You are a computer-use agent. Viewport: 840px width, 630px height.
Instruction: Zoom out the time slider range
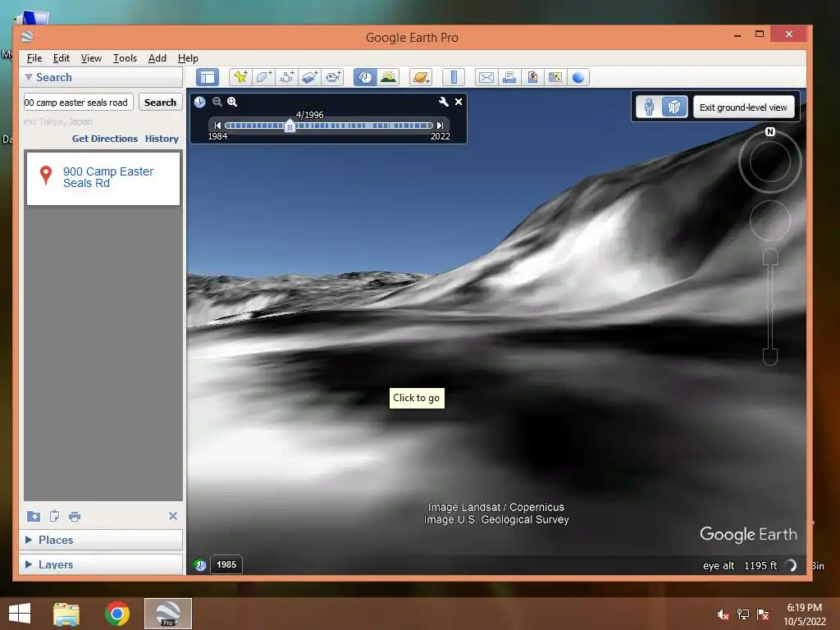click(x=217, y=102)
